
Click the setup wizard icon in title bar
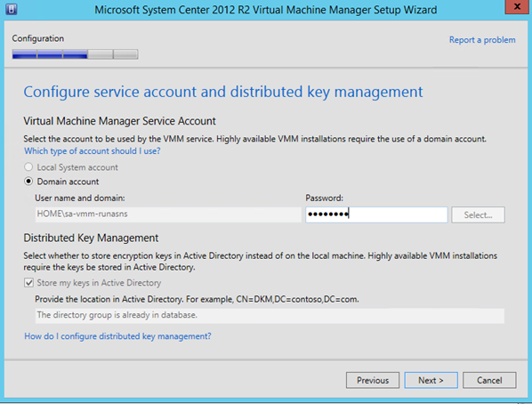12,9
